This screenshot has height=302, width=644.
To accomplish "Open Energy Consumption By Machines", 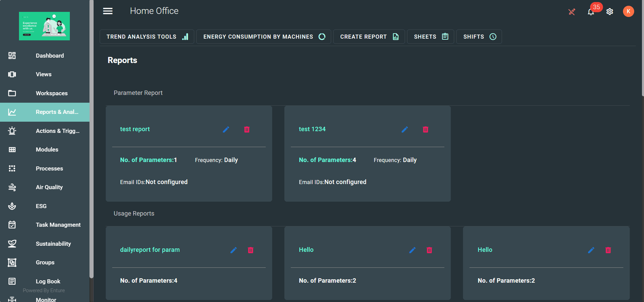I will (264, 37).
